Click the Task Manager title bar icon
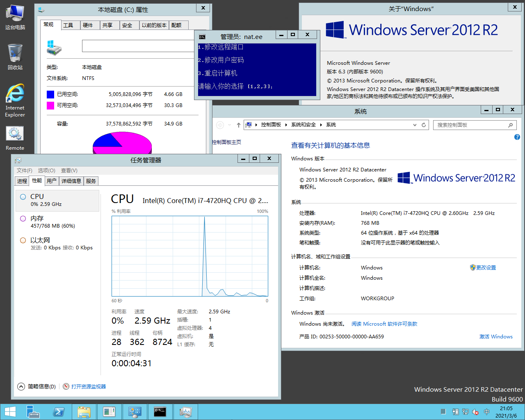The width and height of the screenshot is (525, 420). tap(18, 160)
